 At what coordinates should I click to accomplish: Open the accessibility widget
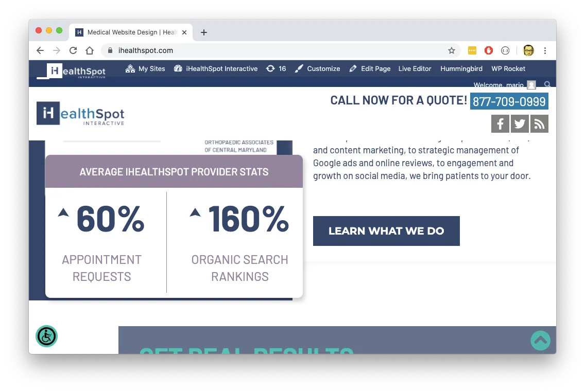point(47,336)
